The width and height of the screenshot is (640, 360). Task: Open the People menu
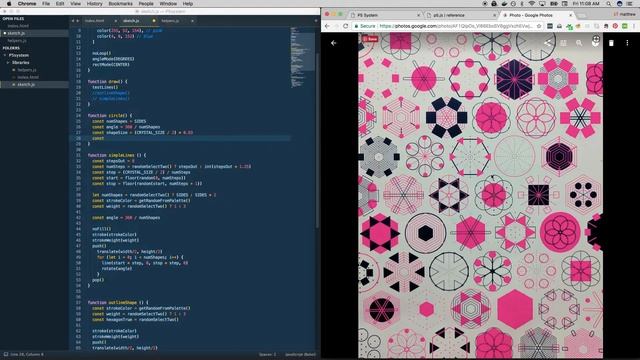coord(146,4)
